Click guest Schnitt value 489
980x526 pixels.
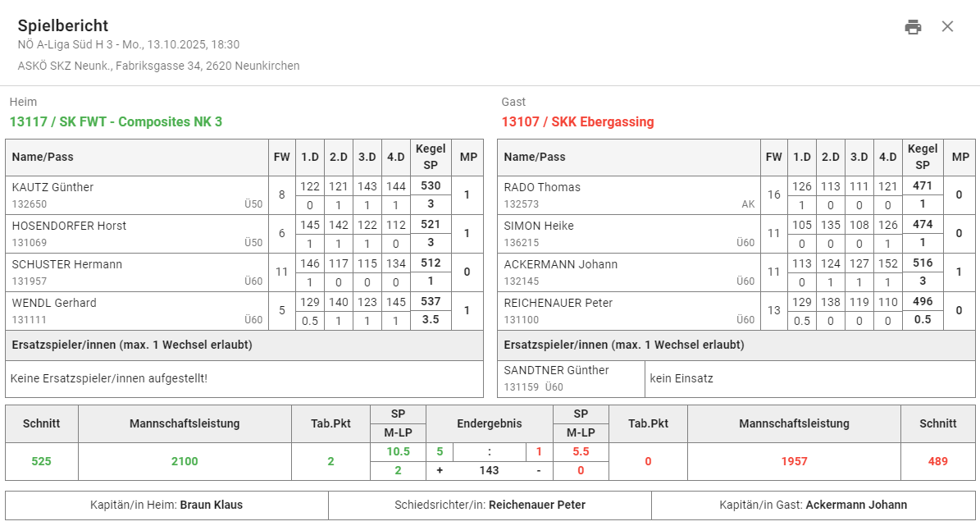tap(937, 461)
